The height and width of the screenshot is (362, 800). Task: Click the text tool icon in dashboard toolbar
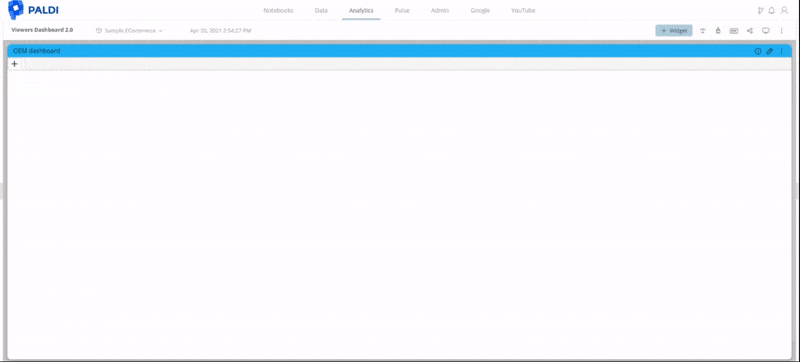[703, 31]
